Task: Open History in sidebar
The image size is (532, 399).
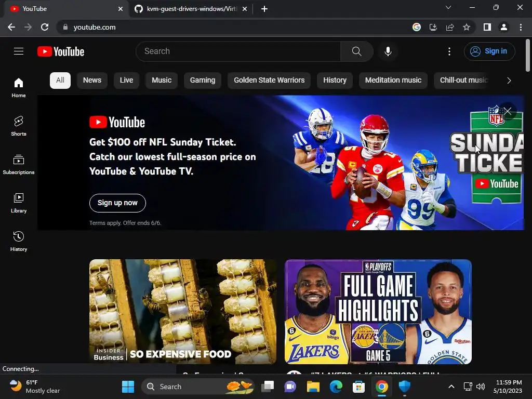Action: (x=19, y=241)
